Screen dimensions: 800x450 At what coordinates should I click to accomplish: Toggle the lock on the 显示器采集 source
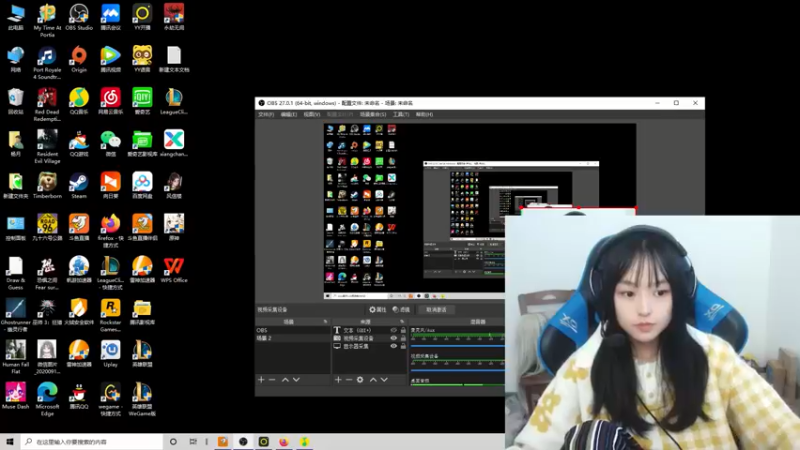pos(403,346)
